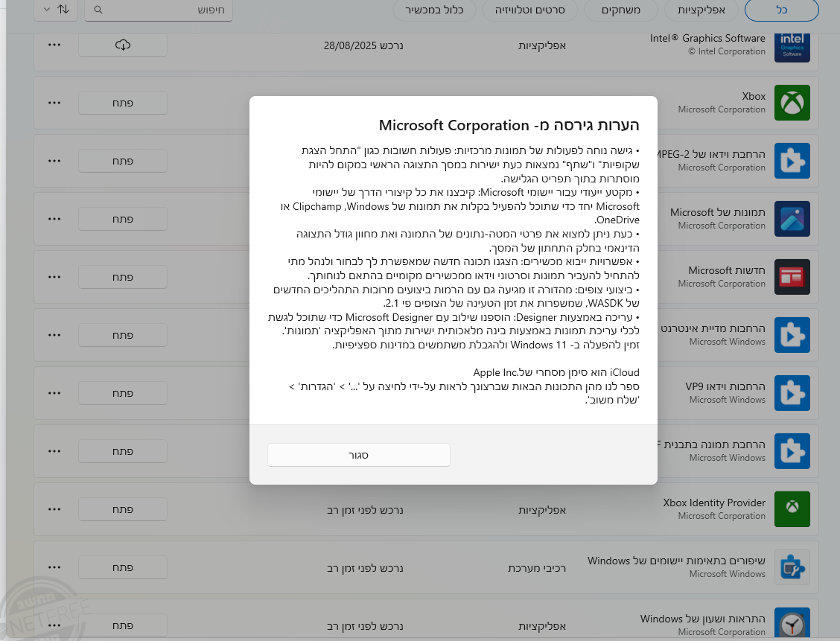Viewport: 840px width, 641px height.
Task: Open the sort order dropdown
Action: tap(57, 10)
